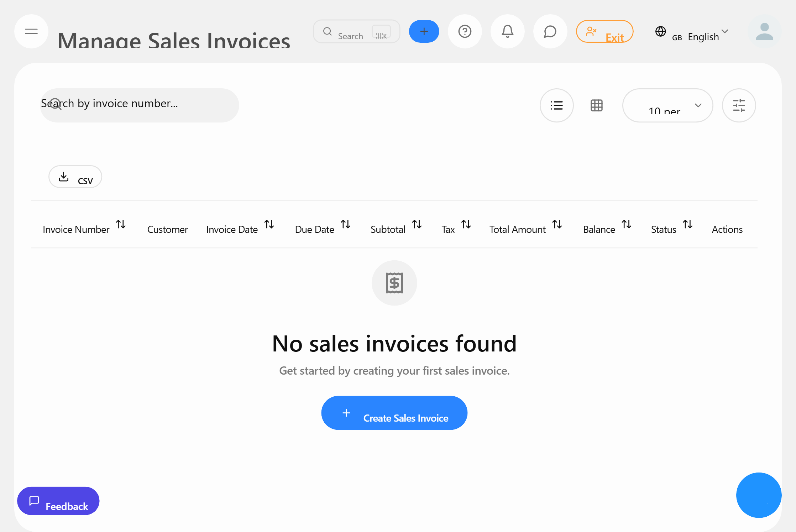The width and height of the screenshot is (796, 532).
Task: Download invoices as CSV
Action: [x=75, y=177]
